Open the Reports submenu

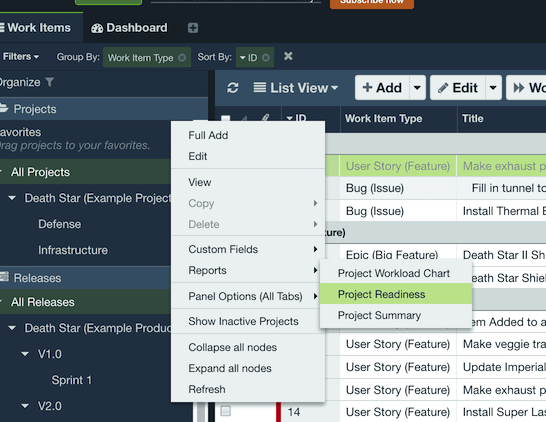pos(248,270)
